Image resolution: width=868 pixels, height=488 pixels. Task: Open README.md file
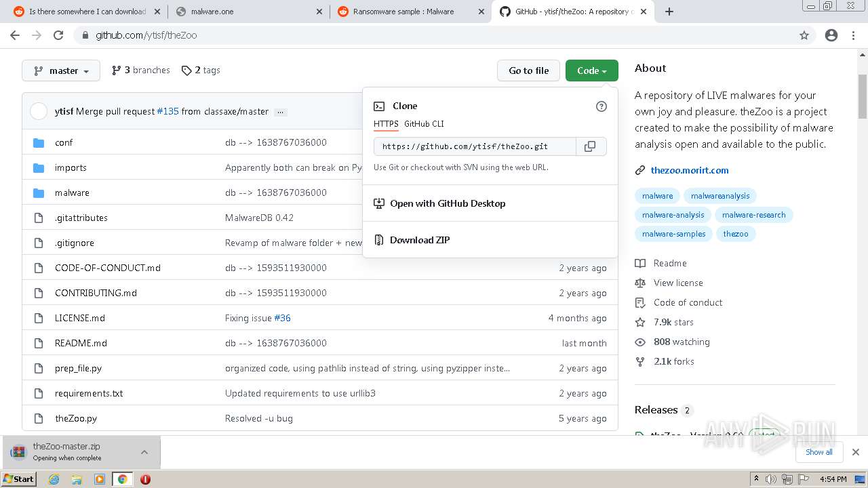point(81,343)
